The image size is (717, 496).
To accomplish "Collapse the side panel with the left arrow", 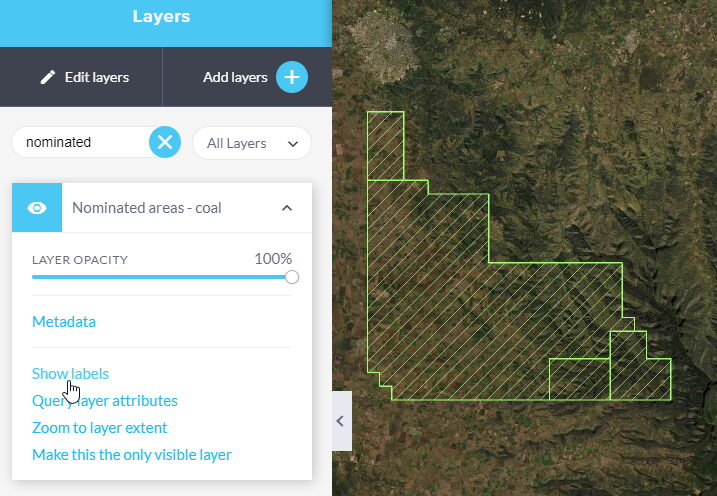I will click(x=340, y=421).
